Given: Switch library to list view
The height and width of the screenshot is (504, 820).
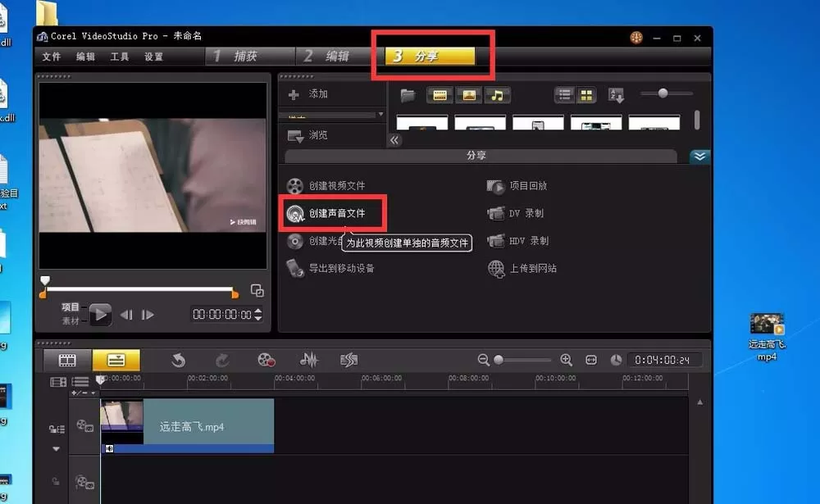Looking at the screenshot, I should [565, 95].
